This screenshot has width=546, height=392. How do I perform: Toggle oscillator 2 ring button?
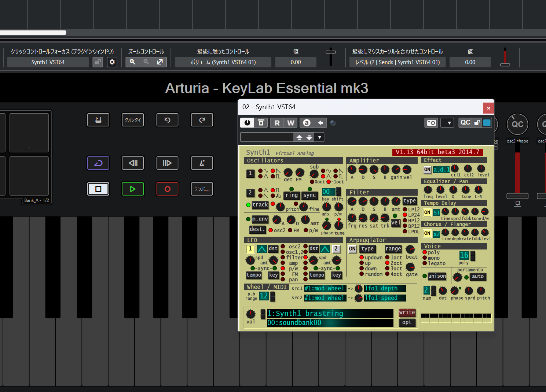(x=292, y=195)
